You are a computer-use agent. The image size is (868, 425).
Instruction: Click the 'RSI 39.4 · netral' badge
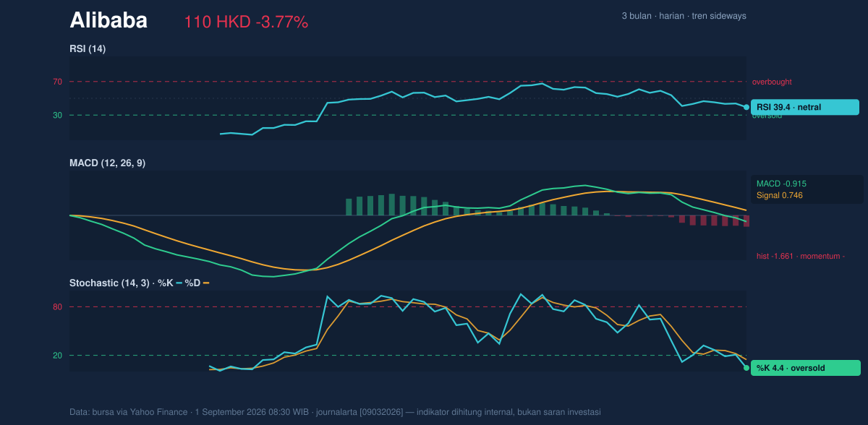click(x=805, y=107)
